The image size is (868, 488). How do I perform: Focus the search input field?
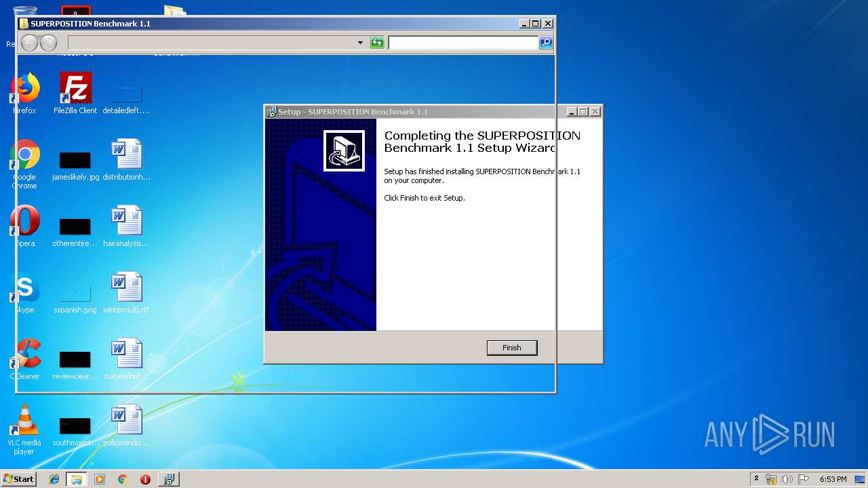[x=463, y=43]
